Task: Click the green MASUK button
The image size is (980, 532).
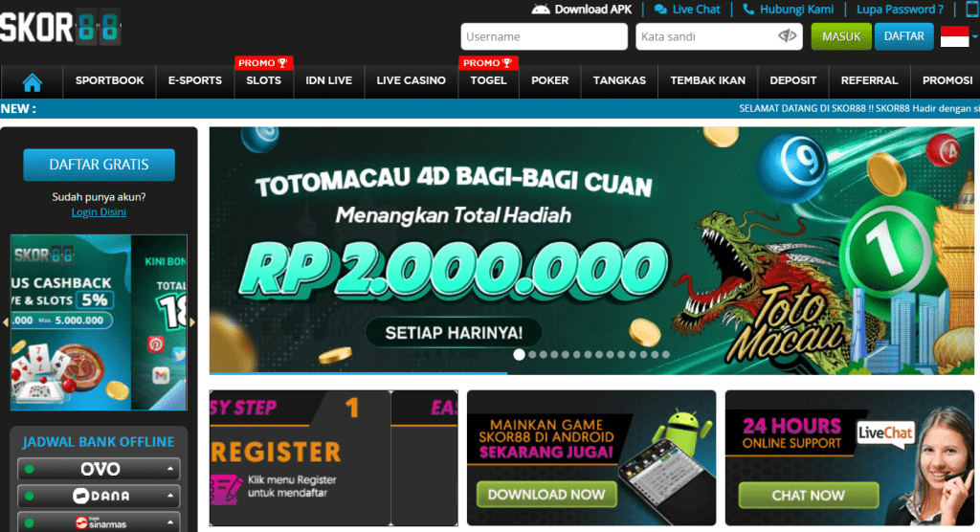Action: [841, 36]
